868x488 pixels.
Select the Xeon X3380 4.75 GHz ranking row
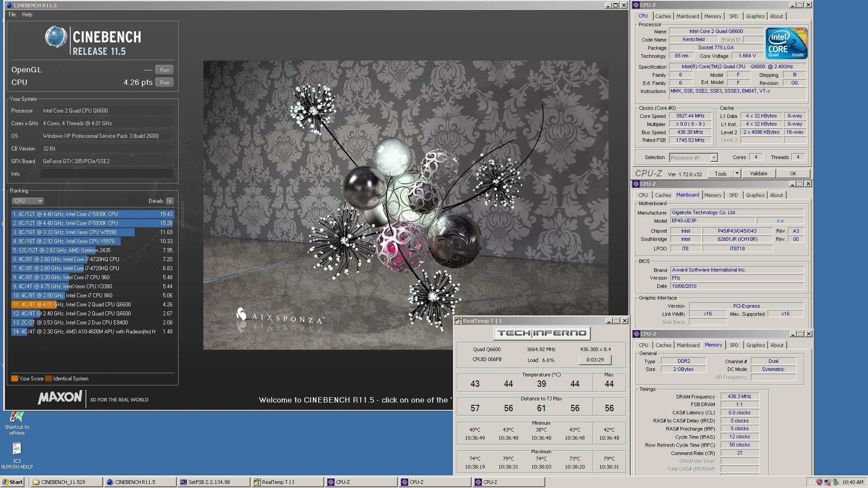click(92, 286)
